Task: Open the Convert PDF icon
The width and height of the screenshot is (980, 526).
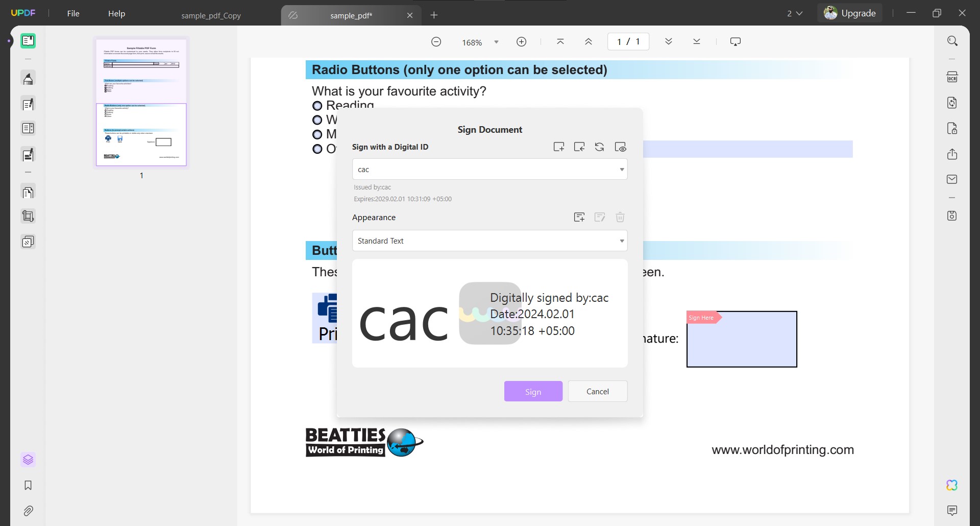Action: click(x=952, y=103)
